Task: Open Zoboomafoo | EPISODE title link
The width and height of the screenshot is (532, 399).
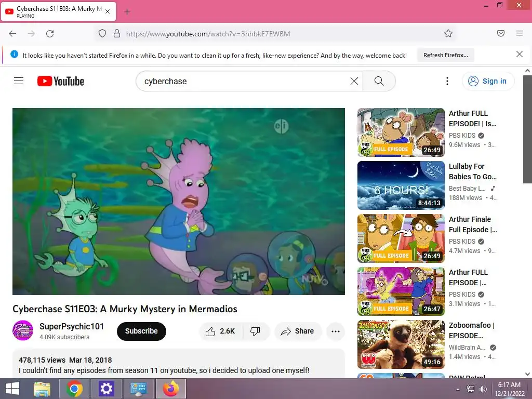Action: click(472, 330)
